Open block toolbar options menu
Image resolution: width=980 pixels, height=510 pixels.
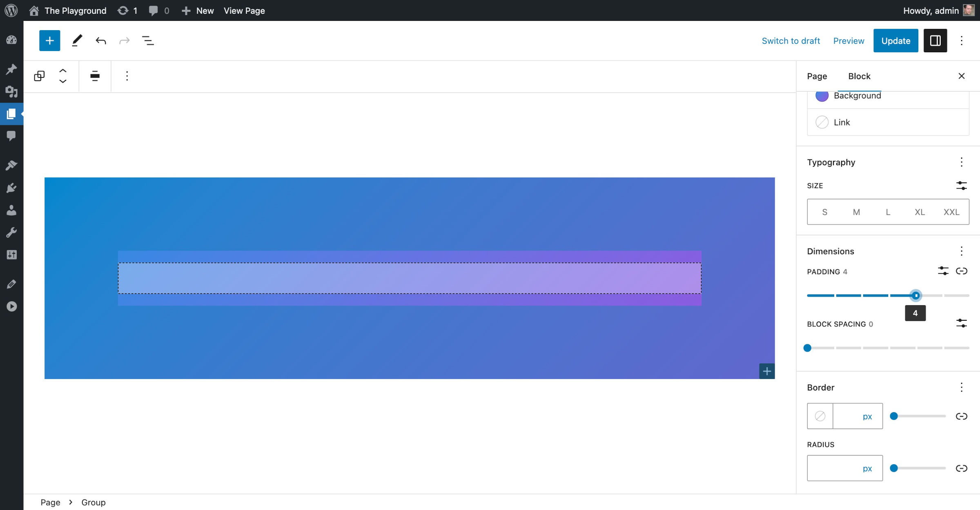127,76
